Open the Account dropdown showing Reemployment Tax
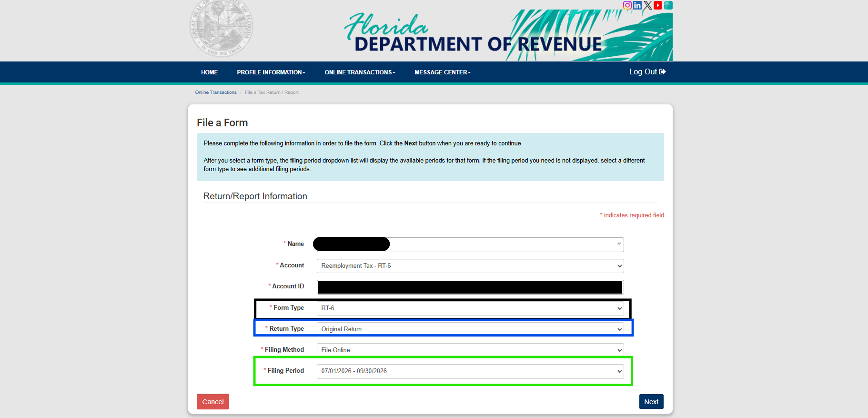 (x=470, y=266)
